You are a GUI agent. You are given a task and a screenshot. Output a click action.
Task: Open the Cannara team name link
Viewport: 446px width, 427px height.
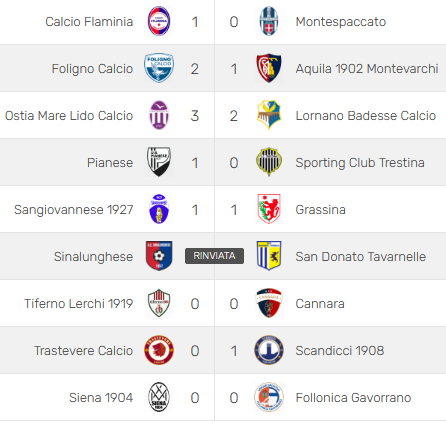point(320,304)
